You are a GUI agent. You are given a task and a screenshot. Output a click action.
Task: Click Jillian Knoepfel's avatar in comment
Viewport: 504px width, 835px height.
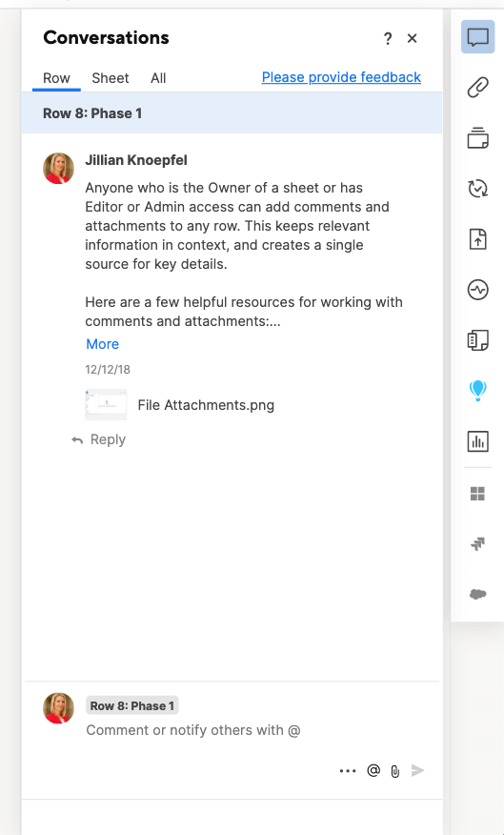(x=58, y=169)
